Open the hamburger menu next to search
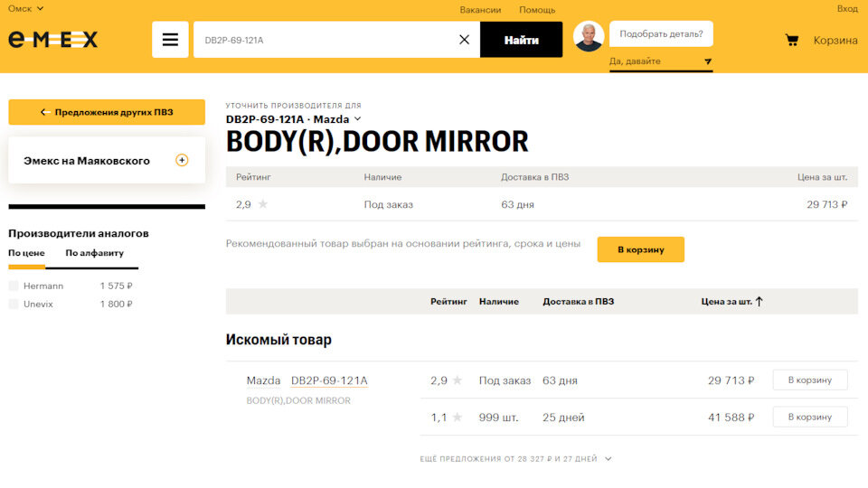 click(170, 40)
